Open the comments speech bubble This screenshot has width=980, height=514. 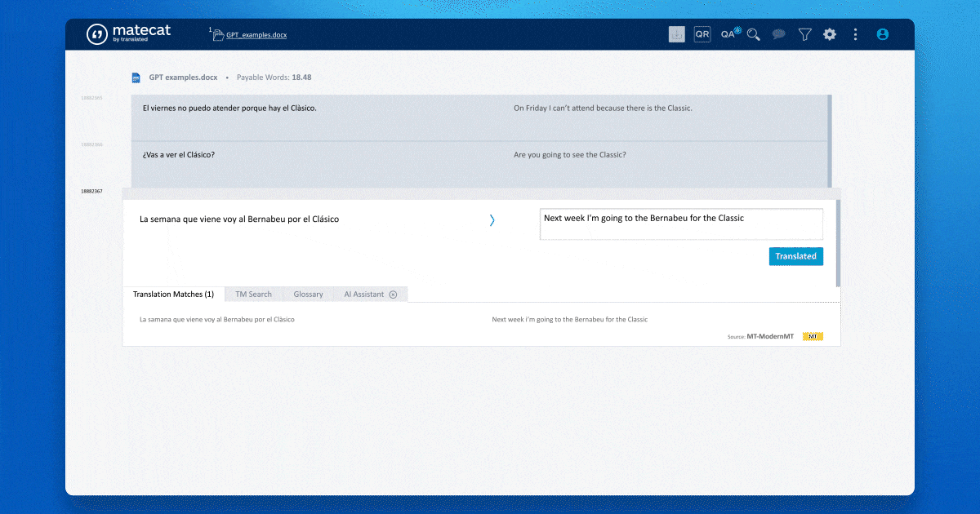click(779, 34)
